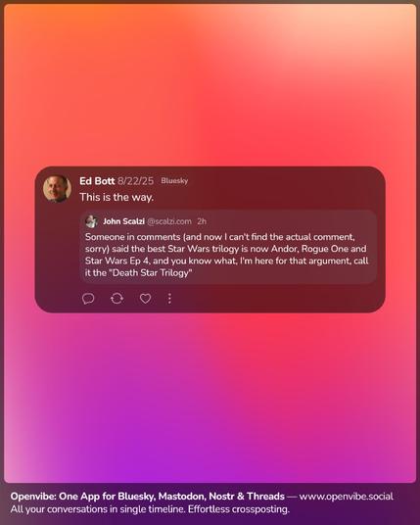Viewport: 420px width, 525px height.
Task: Open the three-dot more options menu
Action: click(169, 299)
